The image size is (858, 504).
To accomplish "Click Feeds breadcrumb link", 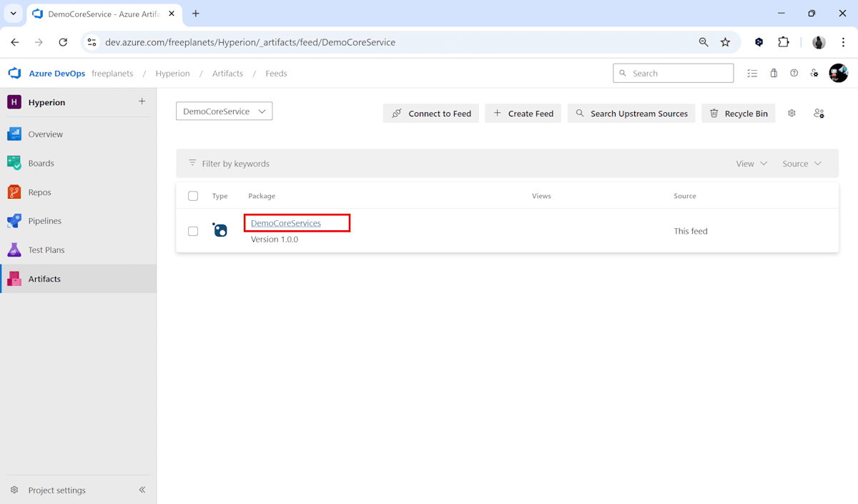I will tap(276, 74).
